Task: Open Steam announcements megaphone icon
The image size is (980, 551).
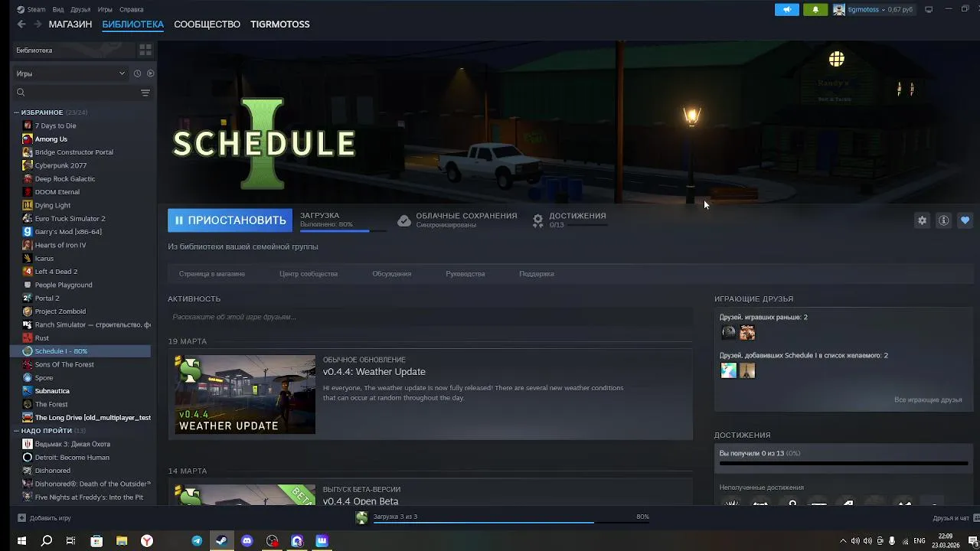Action: (786, 9)
